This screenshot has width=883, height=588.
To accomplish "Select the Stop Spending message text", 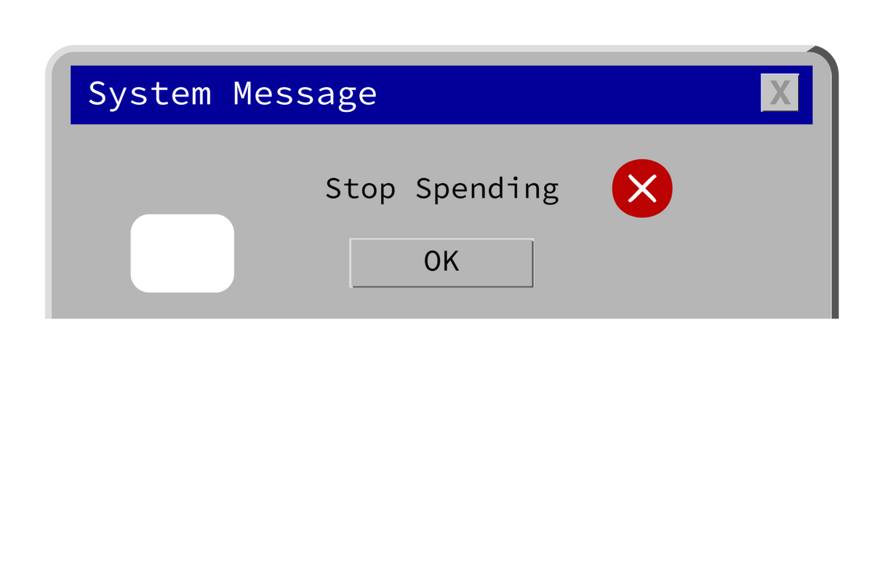I will pos(441,189).
